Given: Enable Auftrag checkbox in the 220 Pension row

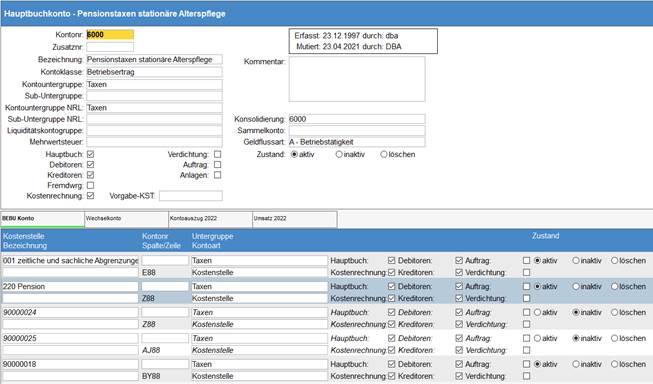Looking at the screenshot, I should (x=526, y=287).
